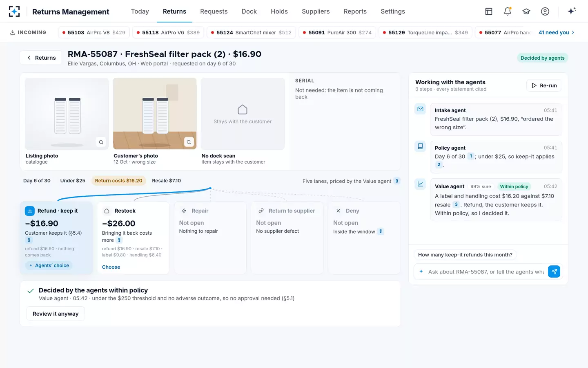588x368 pixels.
Task: Go to the Today tab
Action: [140, 11]
